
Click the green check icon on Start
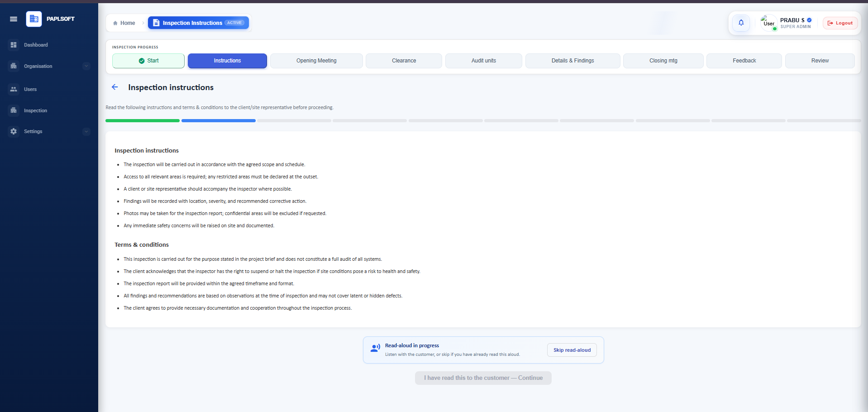point(142,61)
